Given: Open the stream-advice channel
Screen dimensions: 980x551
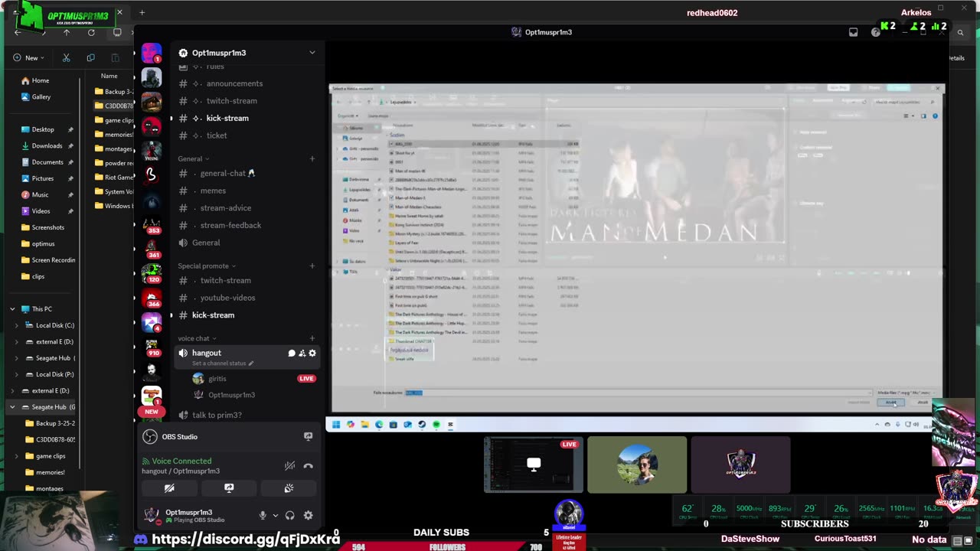Looking at the screenshot, I should [x=227, y=208].
